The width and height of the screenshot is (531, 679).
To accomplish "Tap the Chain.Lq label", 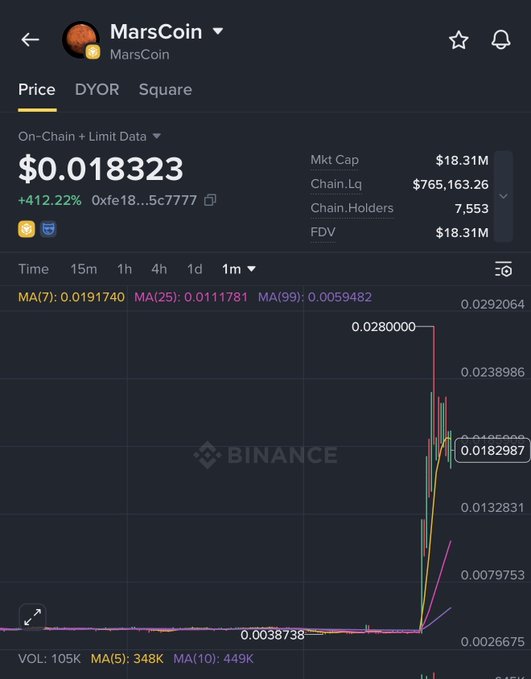I will 336,184.
